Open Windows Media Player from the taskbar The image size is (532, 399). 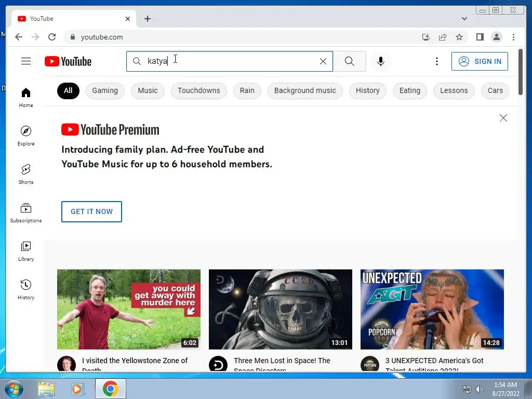point(78,389)
